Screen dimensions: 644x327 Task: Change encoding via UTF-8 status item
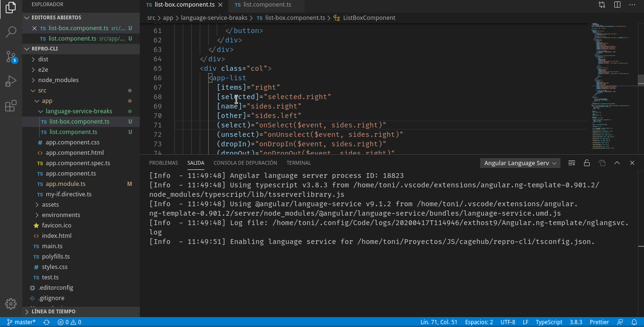click(508, 322)
